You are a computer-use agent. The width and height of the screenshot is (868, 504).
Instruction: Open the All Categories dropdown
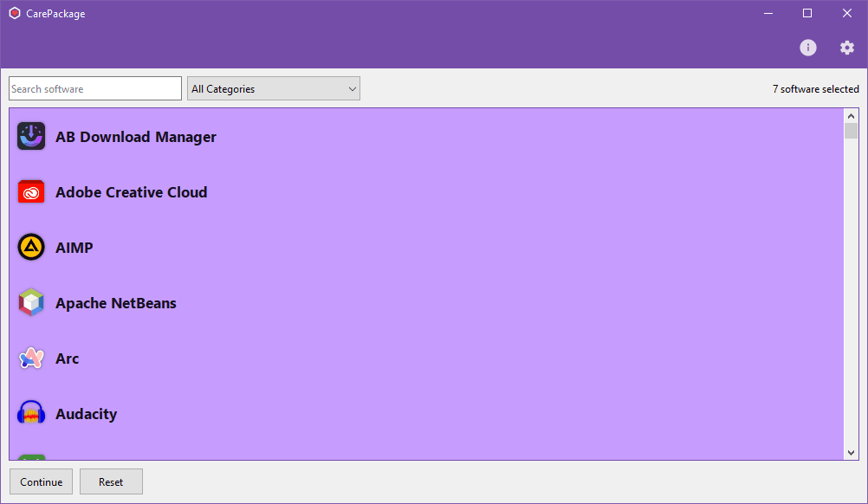[x=274, y=88]
